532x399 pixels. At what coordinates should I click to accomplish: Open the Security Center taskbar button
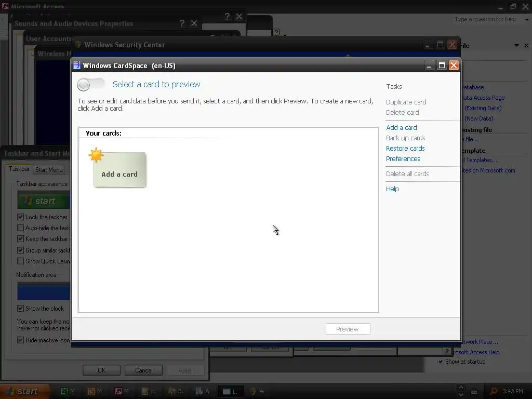[x=257, y=391]
